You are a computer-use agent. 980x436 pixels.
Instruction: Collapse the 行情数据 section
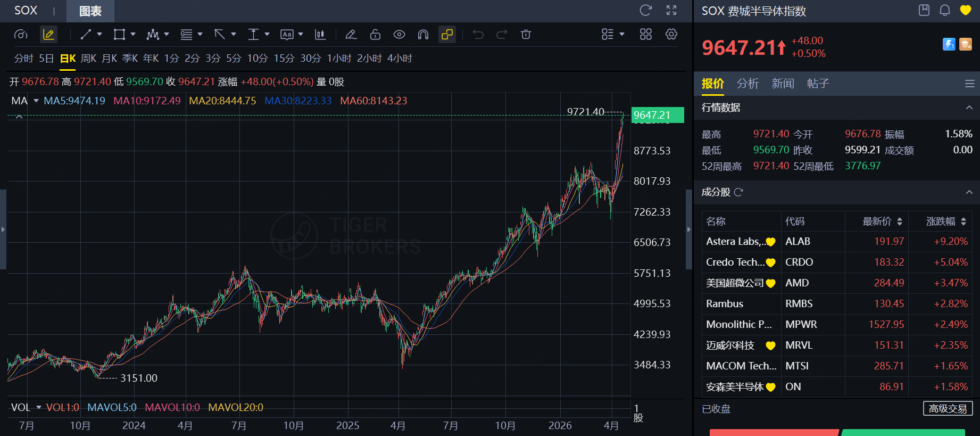coord(969,108)
